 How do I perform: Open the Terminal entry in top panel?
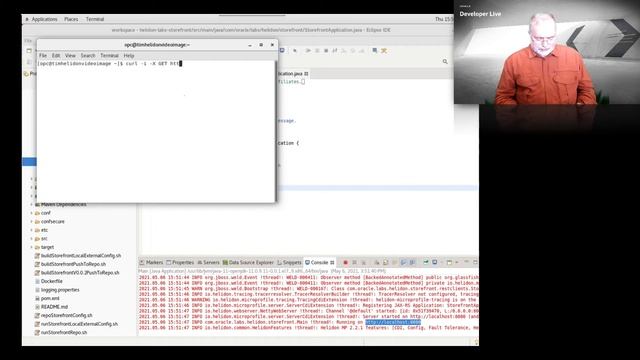(95, 19)
